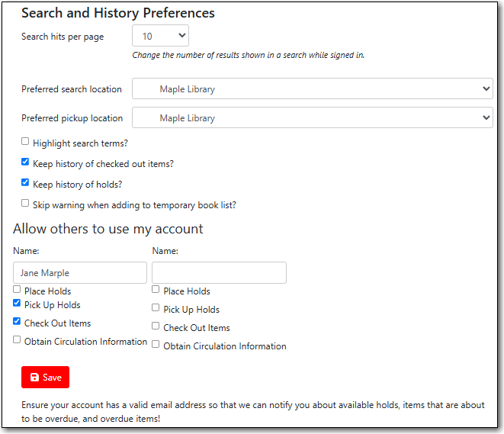Check Place Holds under the blank name
Viewport: 504px width, 434px height.
point(156,290)
